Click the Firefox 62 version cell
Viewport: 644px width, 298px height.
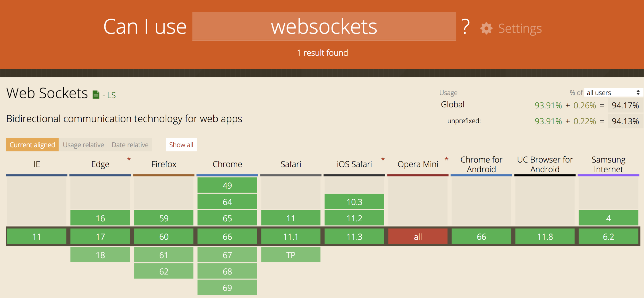(164, 271)
